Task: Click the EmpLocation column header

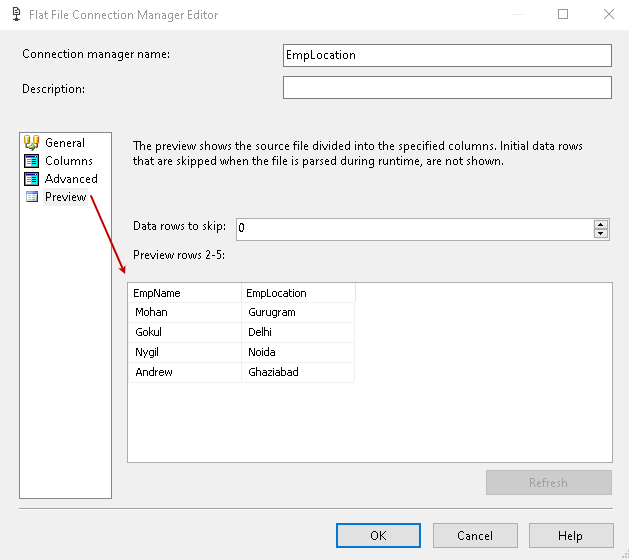Action: pos(298,293)
